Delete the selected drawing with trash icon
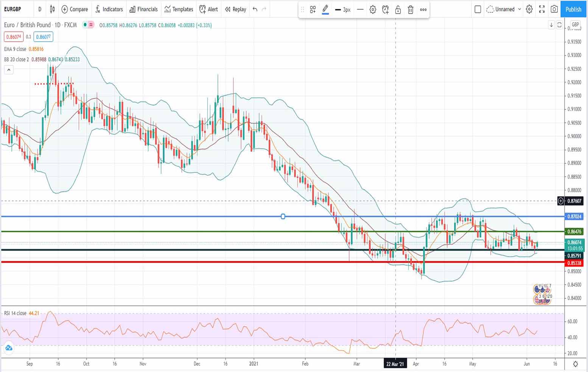The height and width of the screenshot is (372, 588). click(x=411, y=10)
